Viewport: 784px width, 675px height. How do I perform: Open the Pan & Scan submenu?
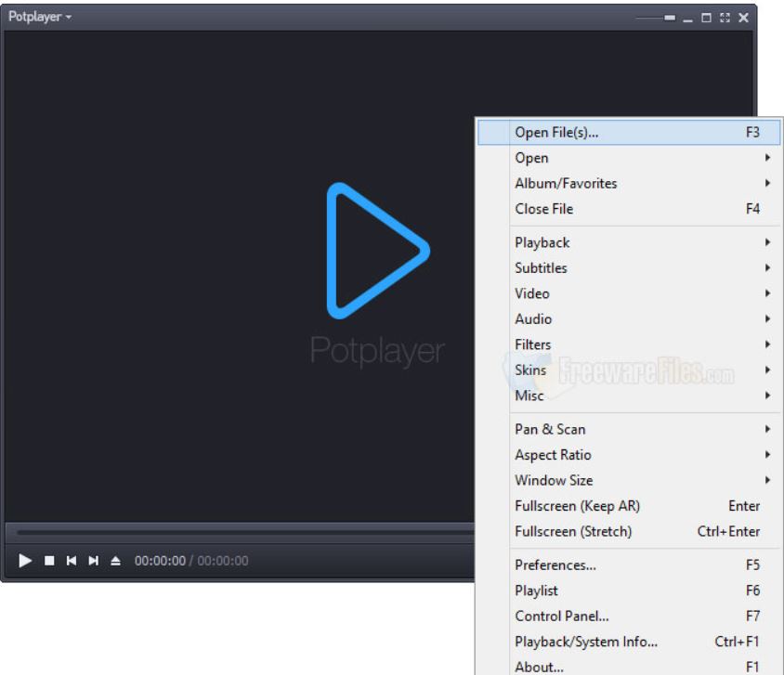[629, 430]
